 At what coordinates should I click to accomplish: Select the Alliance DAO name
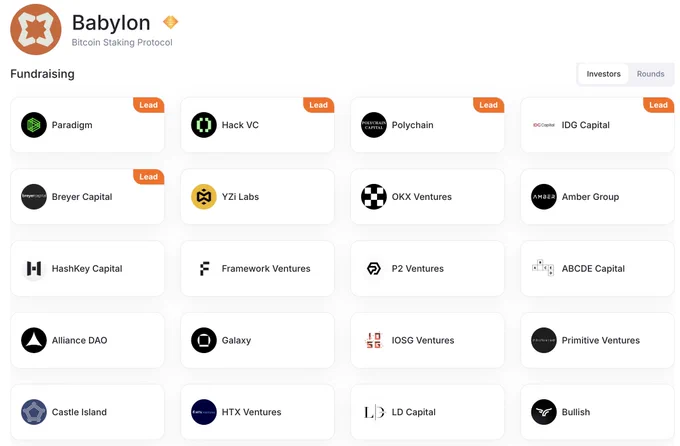click(x=79, y=340)
